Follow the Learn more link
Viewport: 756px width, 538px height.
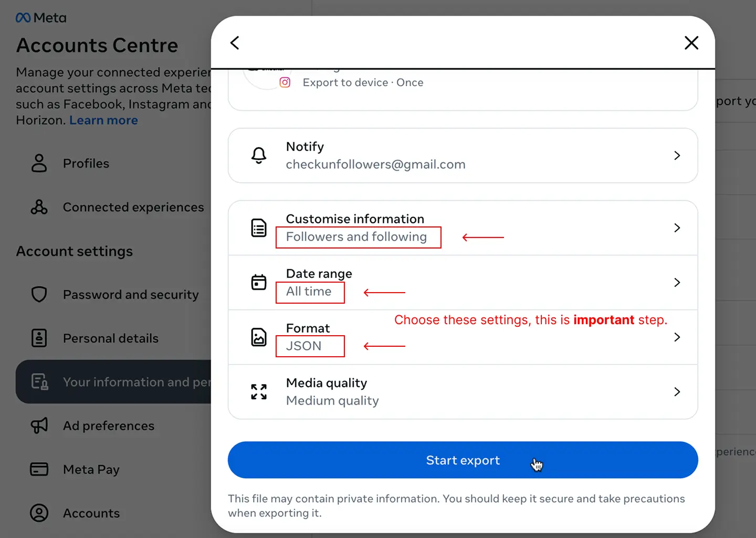(x=103, y=120)
